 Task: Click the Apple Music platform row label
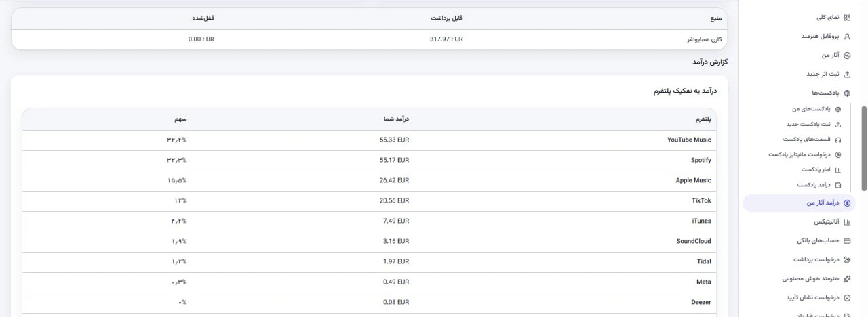tap(694, 180)
